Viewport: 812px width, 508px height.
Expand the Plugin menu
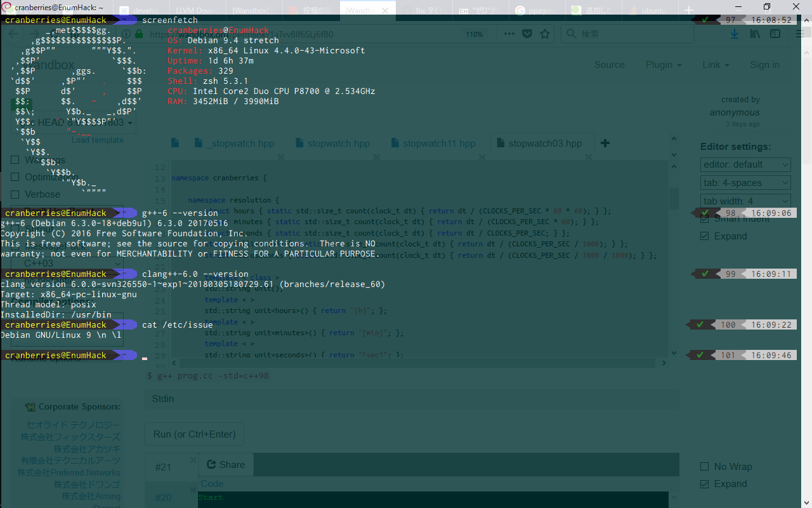point(664,65)
